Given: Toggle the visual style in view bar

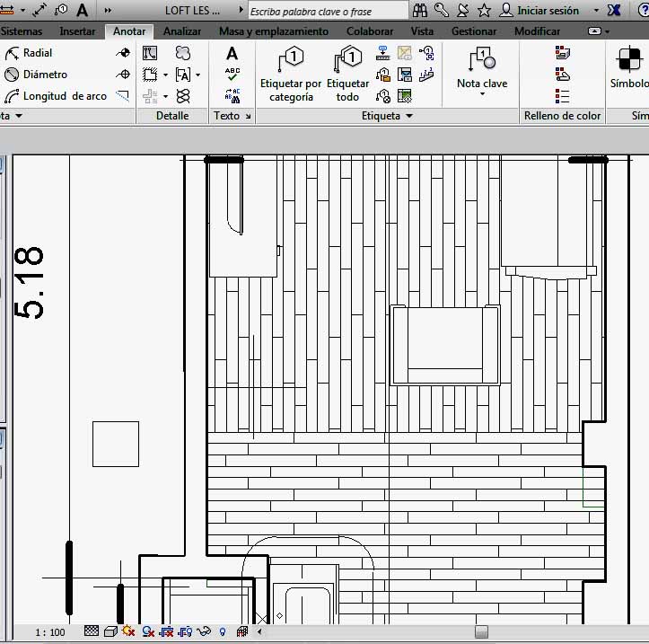Looking at the screenshot, I should [x=110, y=632].
